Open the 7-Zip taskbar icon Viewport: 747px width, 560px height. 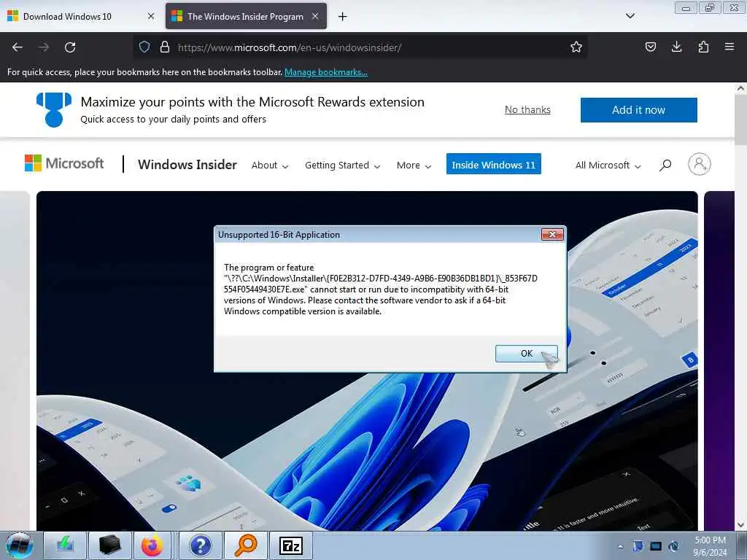pyautogui.click(x=290, y=545)
